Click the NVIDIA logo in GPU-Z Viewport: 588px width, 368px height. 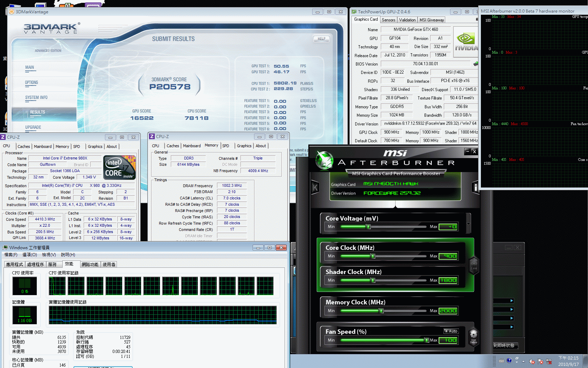point(466,42)
